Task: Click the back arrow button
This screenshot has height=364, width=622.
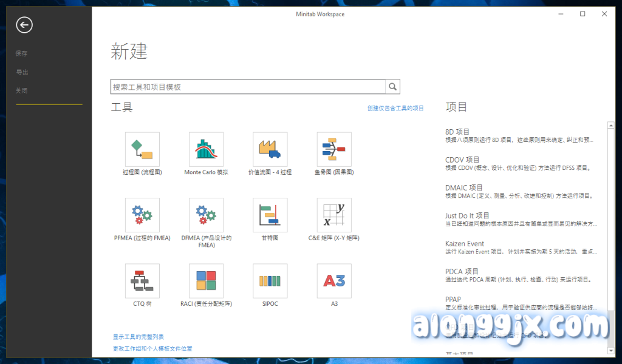Action: click(24, 25)
